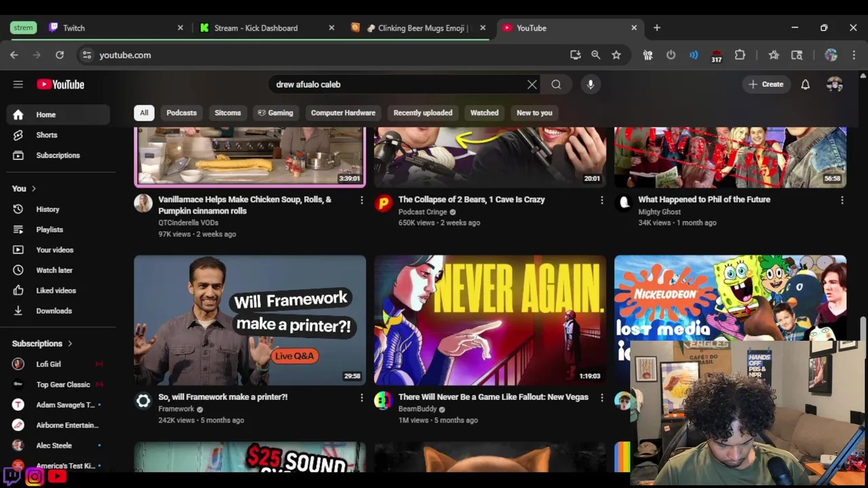The width and height of the screenshot is (868, 488).
Task: Open a new browser tab
Action: 656,28
